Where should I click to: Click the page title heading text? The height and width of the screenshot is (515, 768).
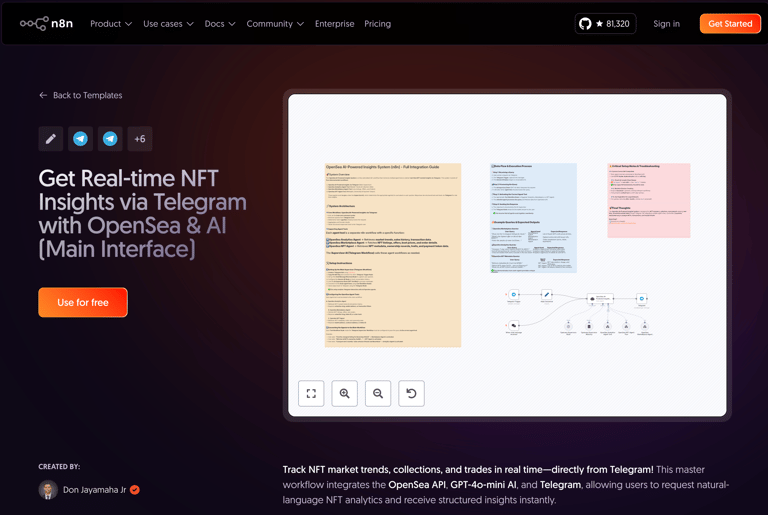coord(143,214)
